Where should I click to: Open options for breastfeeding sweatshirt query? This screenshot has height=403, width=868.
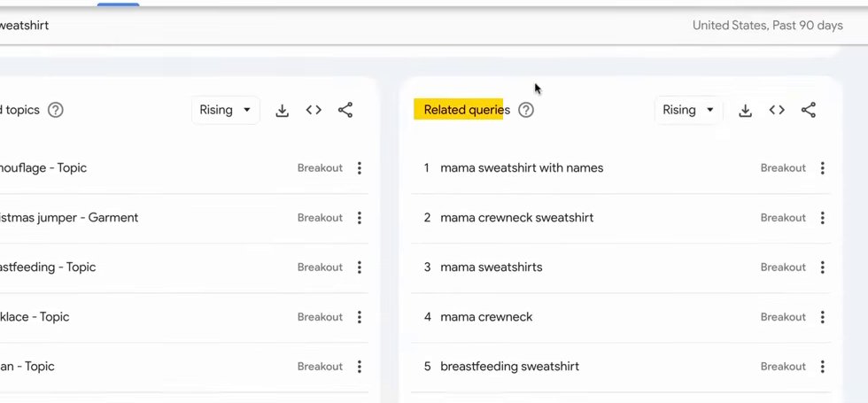click(x=823, y=367)
